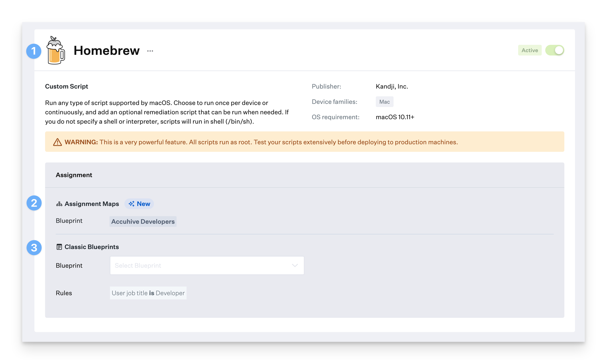This screenshot has height=364, width=607.
Task: Click the Assignment Maps hierarchy icon
Action: tap(59, 204)
